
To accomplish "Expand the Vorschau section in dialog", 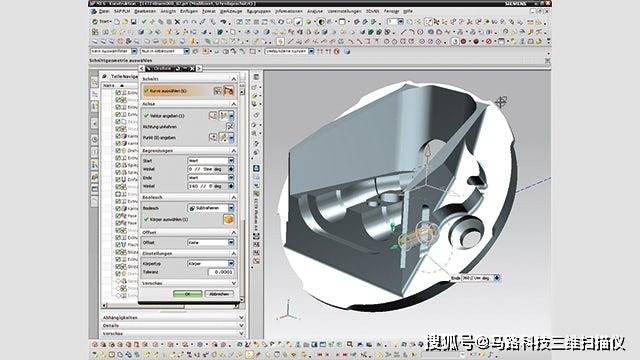I will pyautogui.click(x=233, y=283).
